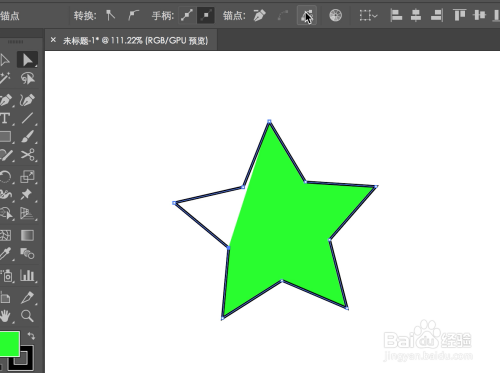The width and height of the screenshot is (500, 373).
Task: Select the Scale tool
Action: tap(27, 176)
